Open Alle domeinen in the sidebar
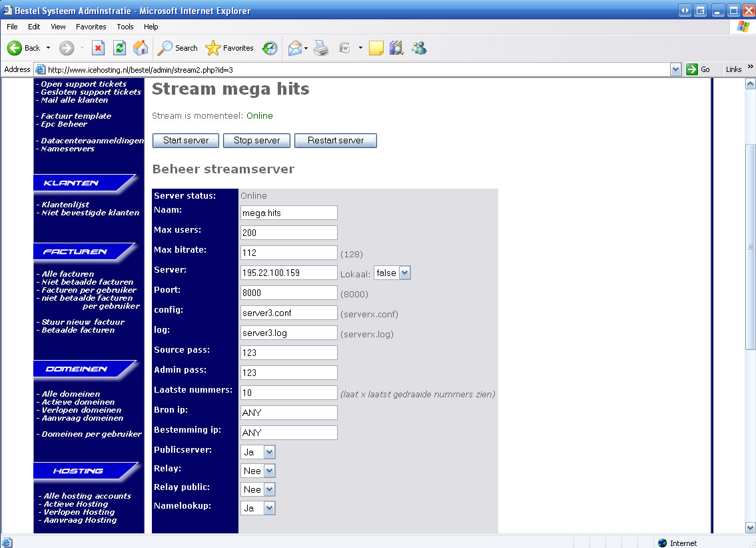This screenshot has width=756, height=548. tap(71, 394)
